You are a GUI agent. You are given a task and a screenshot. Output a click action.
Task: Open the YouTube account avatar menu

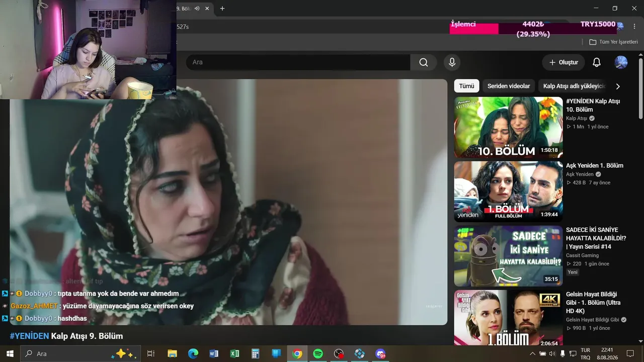coord(621,62)
